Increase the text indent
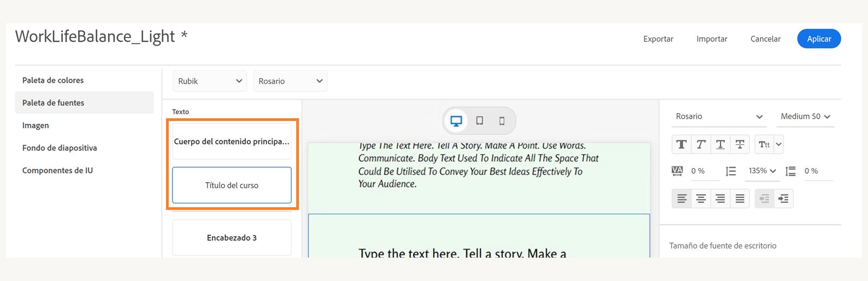868x281 pixels. [x=783, y=199]
